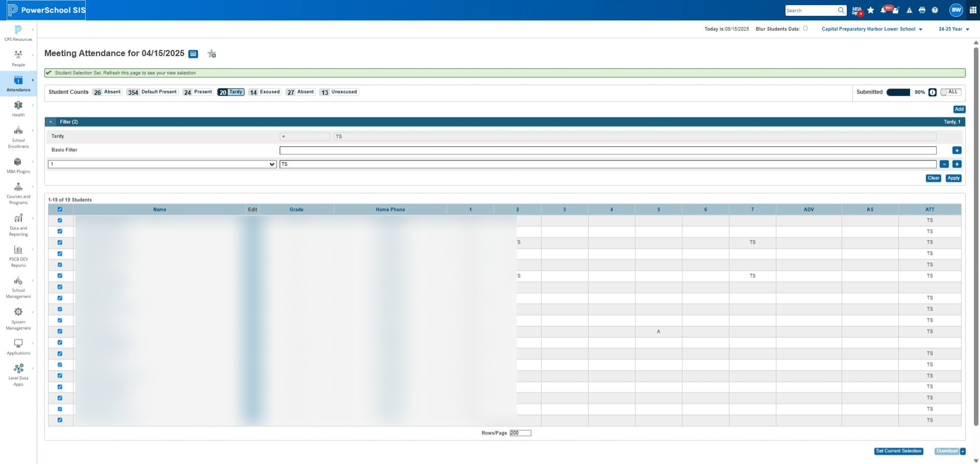The height and width of the screenshot is (464, 980).
Task: Open the help question mark icon
Action: (x=935, y=10)
